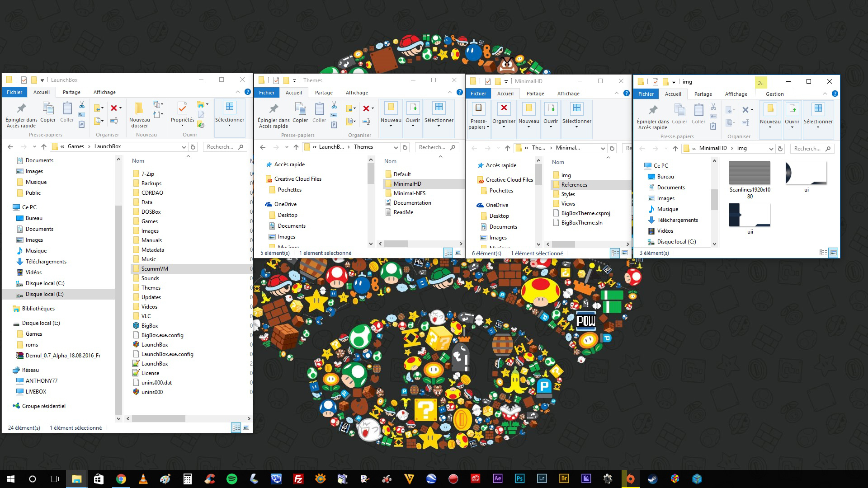
Task: Open Gestion tab in the img window
Action: point(774,94)
